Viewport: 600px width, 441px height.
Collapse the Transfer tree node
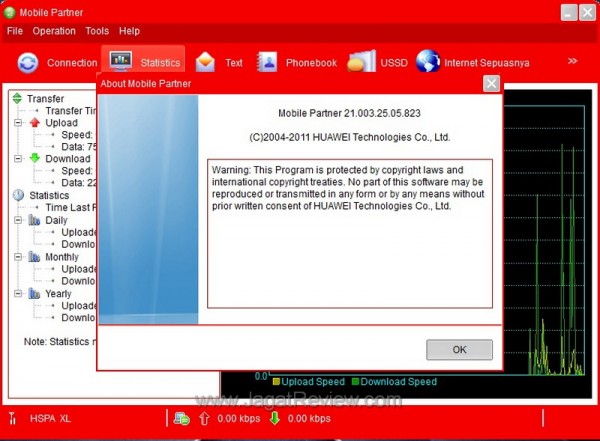coord(17,98)
